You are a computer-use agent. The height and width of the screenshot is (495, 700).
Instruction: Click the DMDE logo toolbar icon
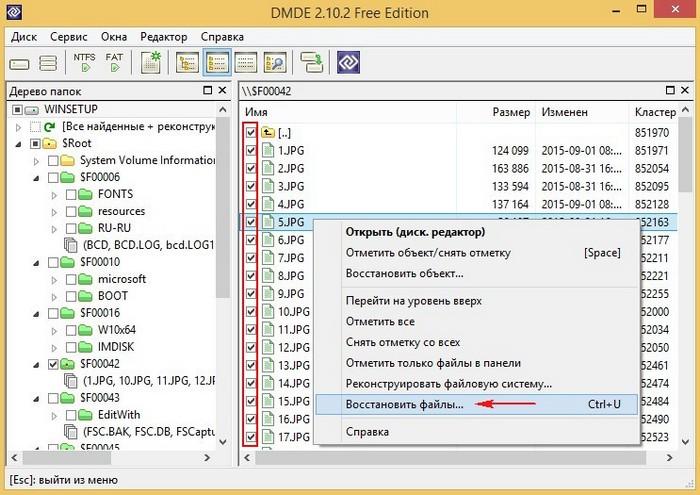(x=348, y=62)
